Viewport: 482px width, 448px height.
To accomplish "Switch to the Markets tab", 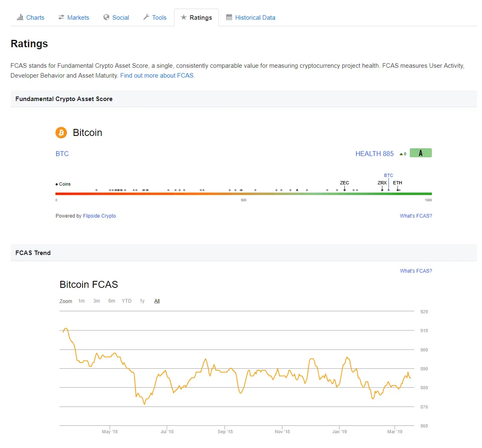I will pyautogui.click(x=78, y=18).
